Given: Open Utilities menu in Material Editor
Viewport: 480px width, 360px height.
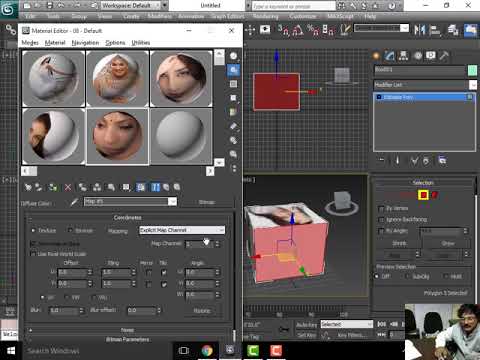Looking at the screenshot, I should tap(141, 43).
